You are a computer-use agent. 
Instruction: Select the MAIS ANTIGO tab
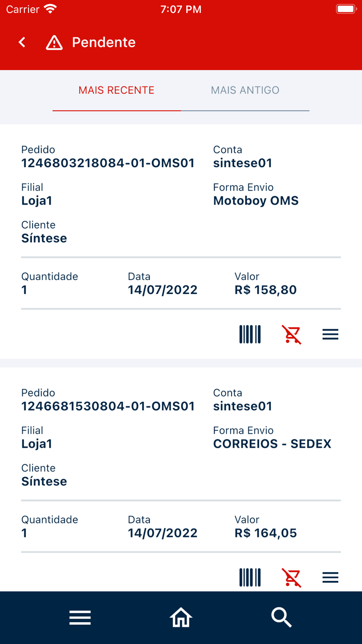[x=245, y=90]
